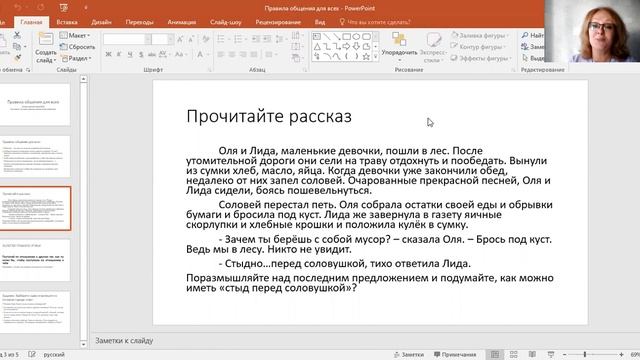Click the Copy icon in the clipboard group
The width and height of the screenshot is (640, 360).
[x=17, y=46]
